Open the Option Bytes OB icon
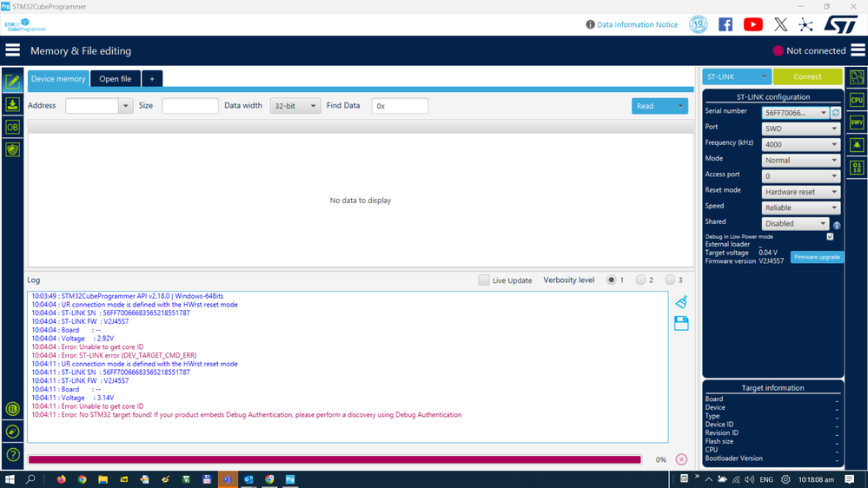 tap(12, 128)
